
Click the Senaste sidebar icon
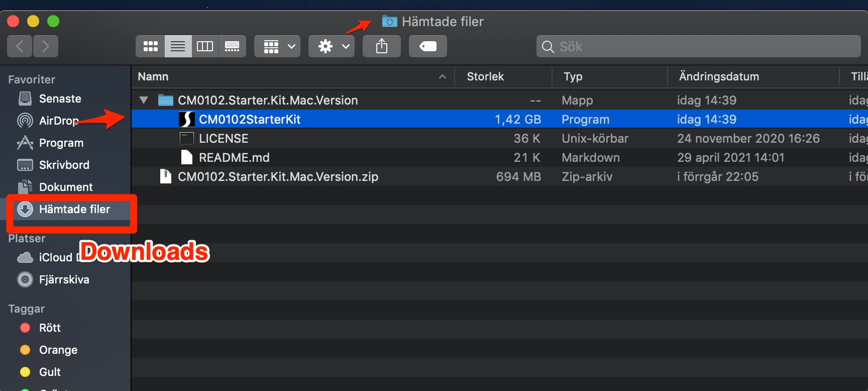click(25, 99)
